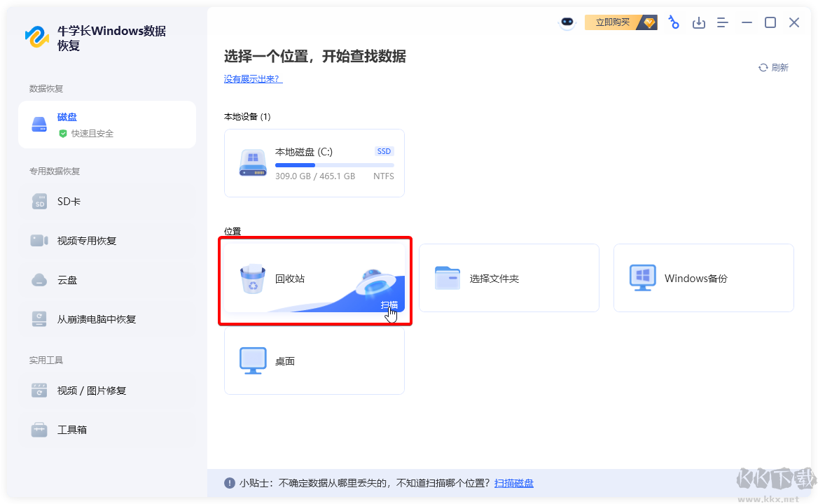Open the 视频/图片修复 repair tool
The image size is (818, 504).
[x=91, y=390]
